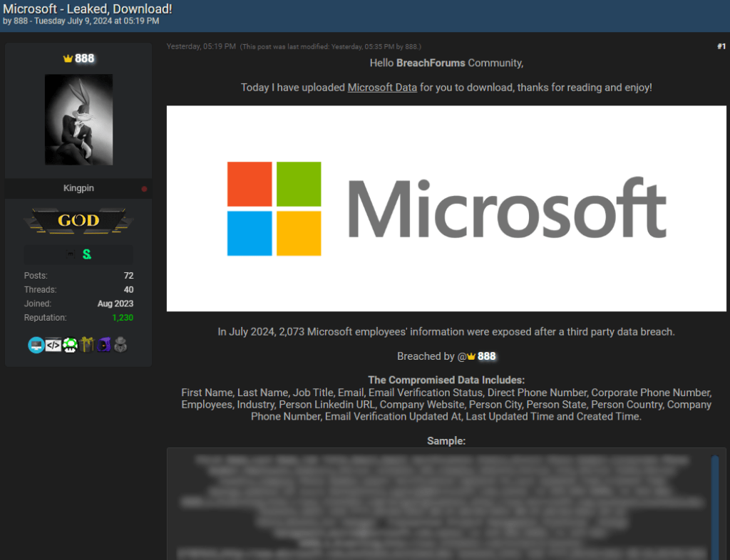Click the byline by 888 - Tuesday July 9, 2024

[81, 21]
